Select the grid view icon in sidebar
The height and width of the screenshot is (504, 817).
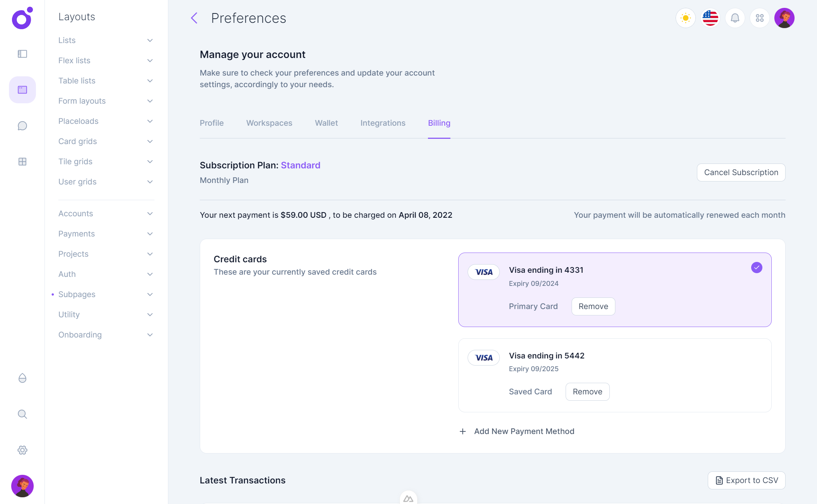[x=22, y=162]
